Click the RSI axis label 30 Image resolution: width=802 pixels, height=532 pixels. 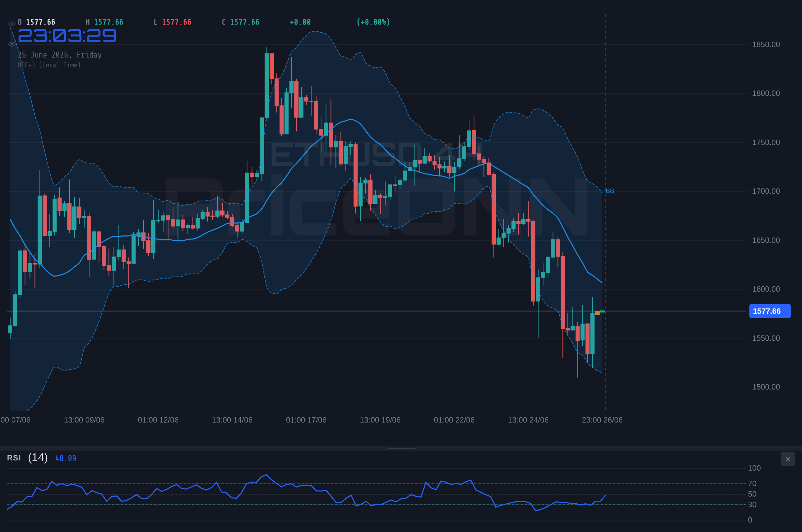(752, 505)
